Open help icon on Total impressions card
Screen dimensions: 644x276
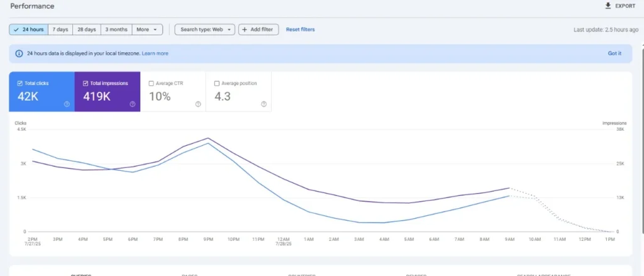(133, 104)
